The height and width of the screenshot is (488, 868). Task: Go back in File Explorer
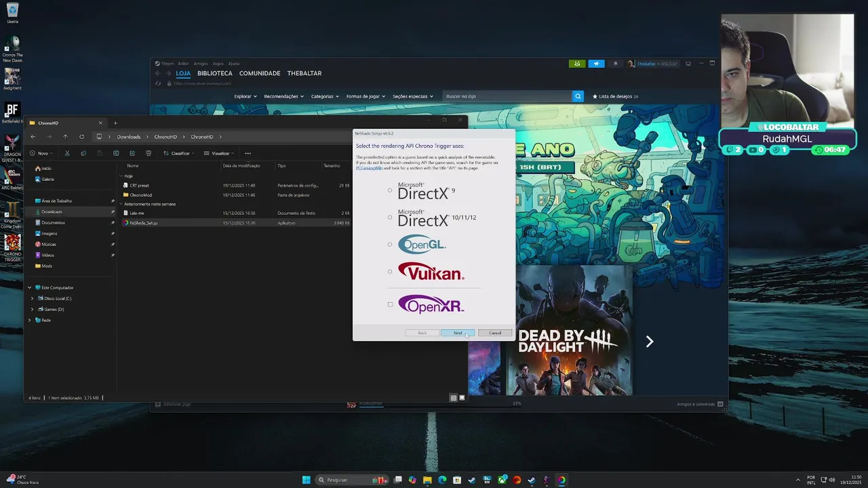point(33,137)
